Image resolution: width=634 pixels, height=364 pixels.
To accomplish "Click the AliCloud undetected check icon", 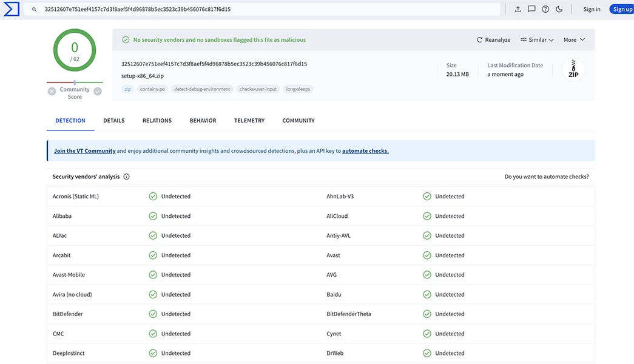I will (427, 216).
